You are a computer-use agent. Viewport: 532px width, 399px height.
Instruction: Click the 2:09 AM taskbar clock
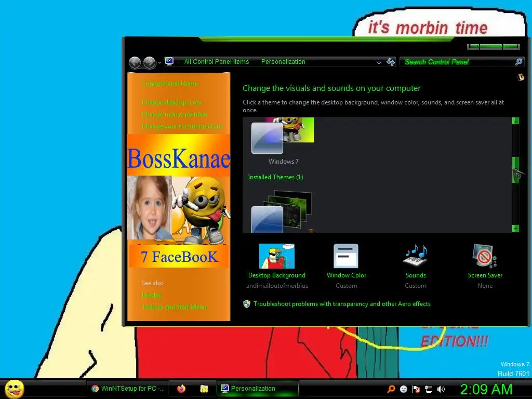coord(486,390)
